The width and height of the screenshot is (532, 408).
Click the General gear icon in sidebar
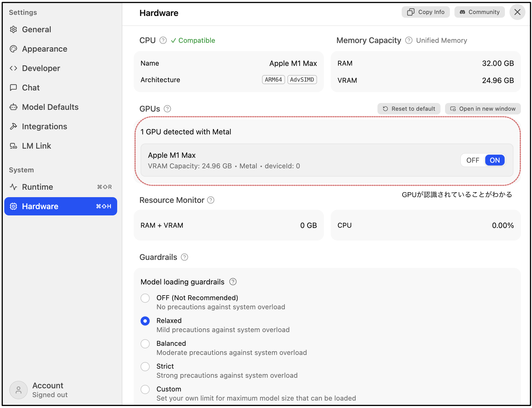point(13,29)
